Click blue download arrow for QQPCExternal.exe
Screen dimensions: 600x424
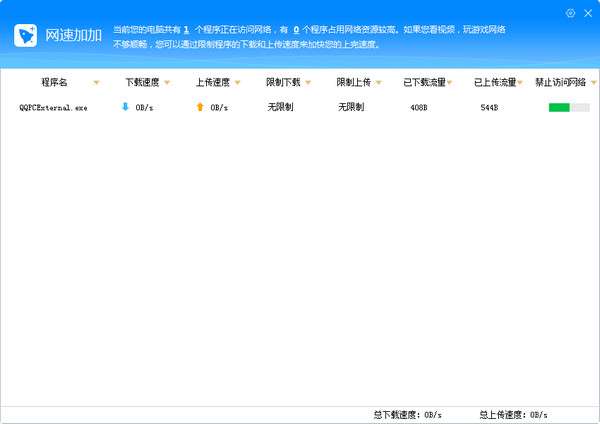pyautogui.click(x=125, y=107)
